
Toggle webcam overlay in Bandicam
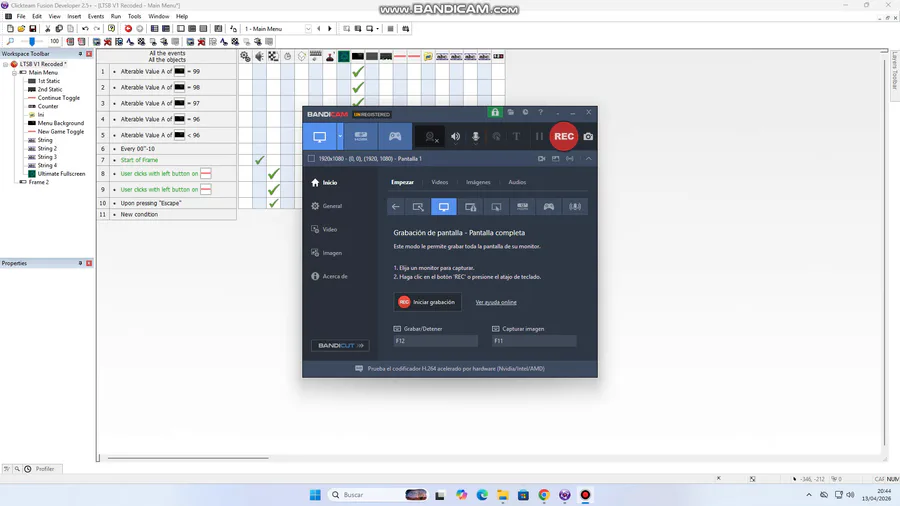[430, 137]
